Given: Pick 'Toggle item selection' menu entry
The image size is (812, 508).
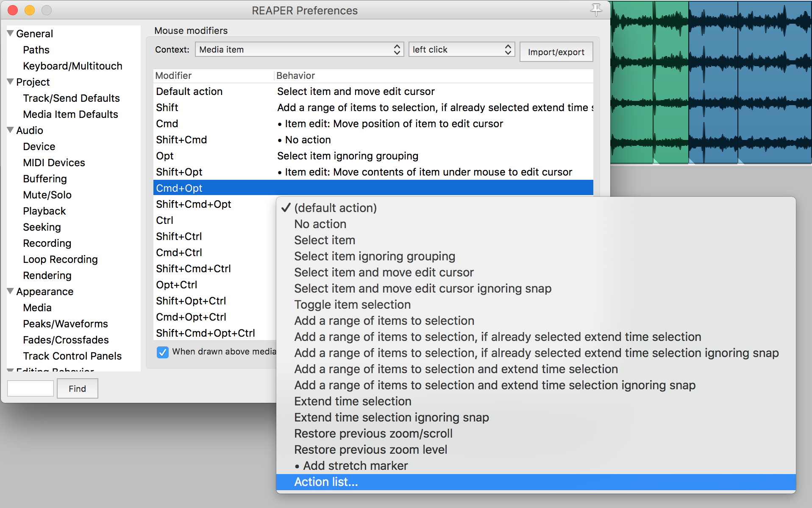Looking at the screenshot, I should (352, 305).
